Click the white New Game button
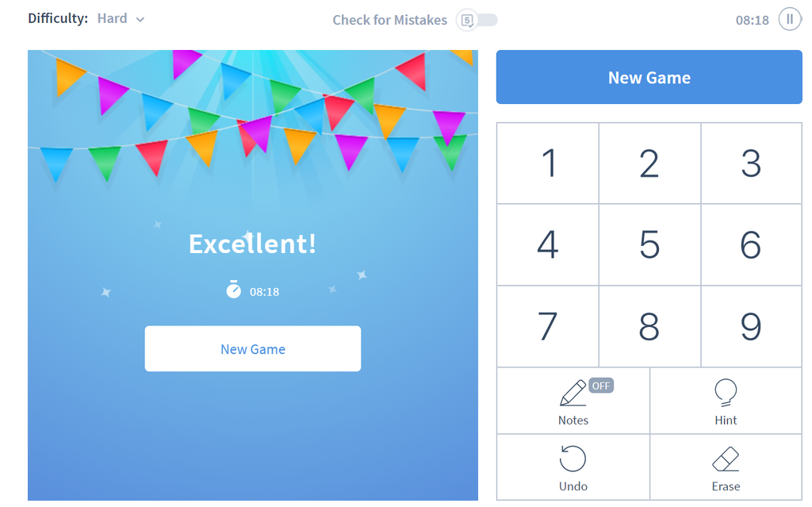 pos(252,348)
